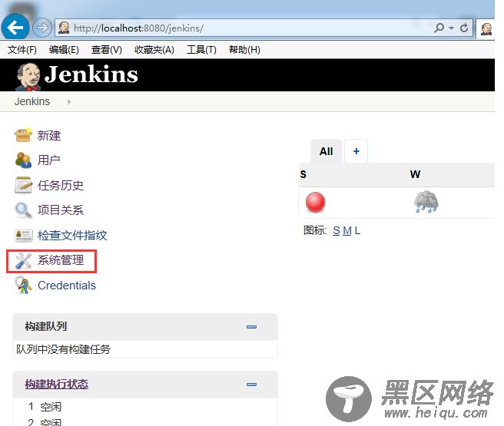
Task: Collapse the 构建执行状态 panel
Action: click(x=251, y=385)
